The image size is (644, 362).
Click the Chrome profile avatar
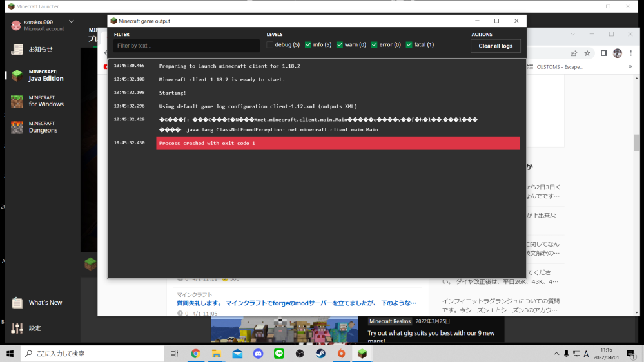pyautogui.click(x=618, y=53)
